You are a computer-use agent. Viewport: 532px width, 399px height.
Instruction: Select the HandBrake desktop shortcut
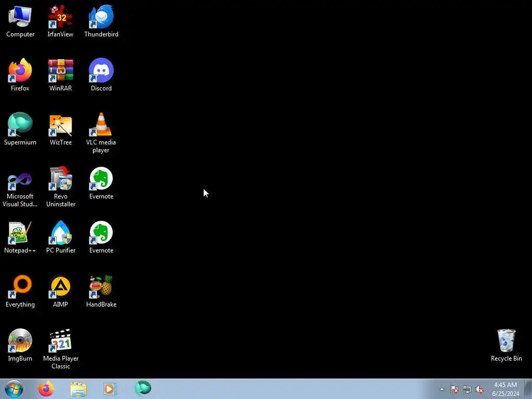click(101, 291)
